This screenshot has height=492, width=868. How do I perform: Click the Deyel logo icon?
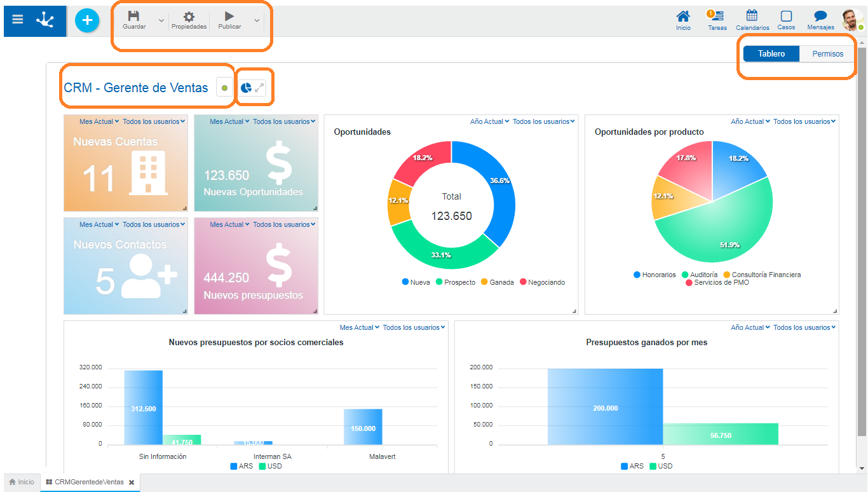tap(45, 21)
